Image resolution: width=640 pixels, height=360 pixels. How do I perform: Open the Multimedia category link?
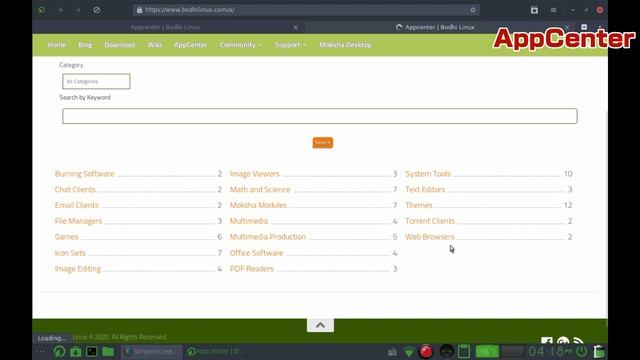(249, 221)
